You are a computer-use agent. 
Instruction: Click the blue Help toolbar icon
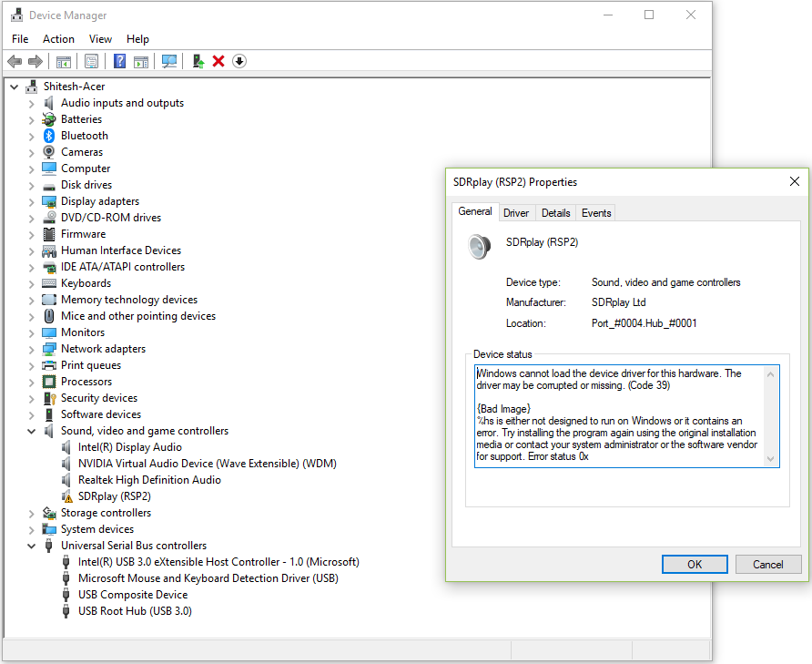119,61
